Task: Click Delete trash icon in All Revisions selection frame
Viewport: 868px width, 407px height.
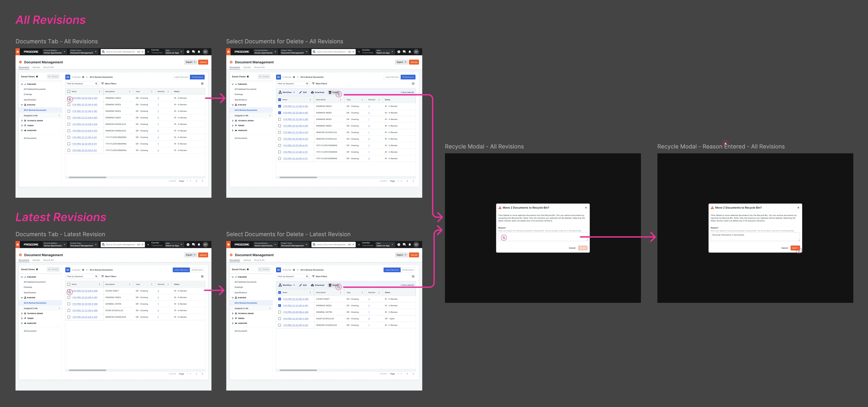Action: (x=330, y=92)
